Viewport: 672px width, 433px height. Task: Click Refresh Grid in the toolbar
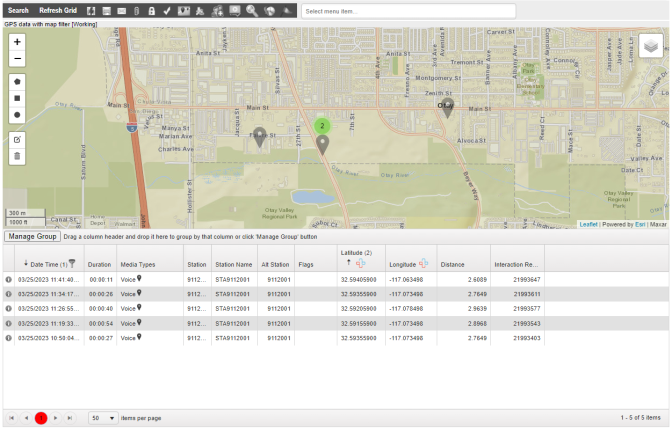point(58,10)
